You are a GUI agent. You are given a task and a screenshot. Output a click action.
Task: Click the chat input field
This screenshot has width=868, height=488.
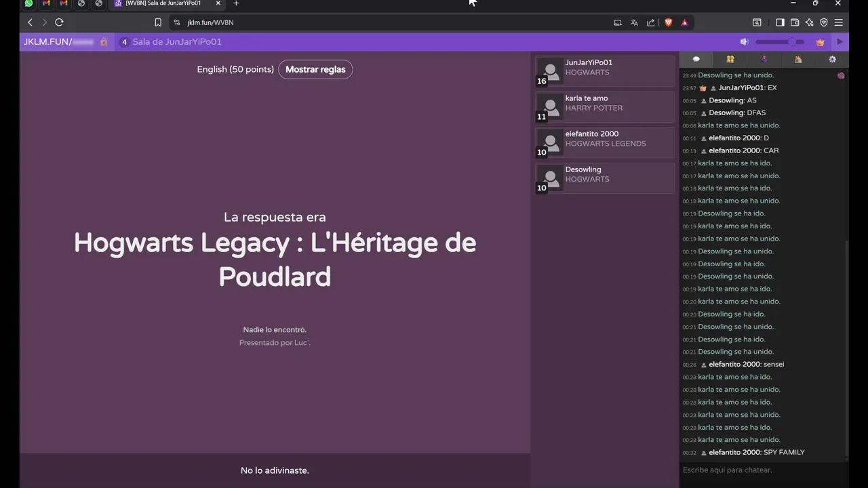[x=764, y=470]
